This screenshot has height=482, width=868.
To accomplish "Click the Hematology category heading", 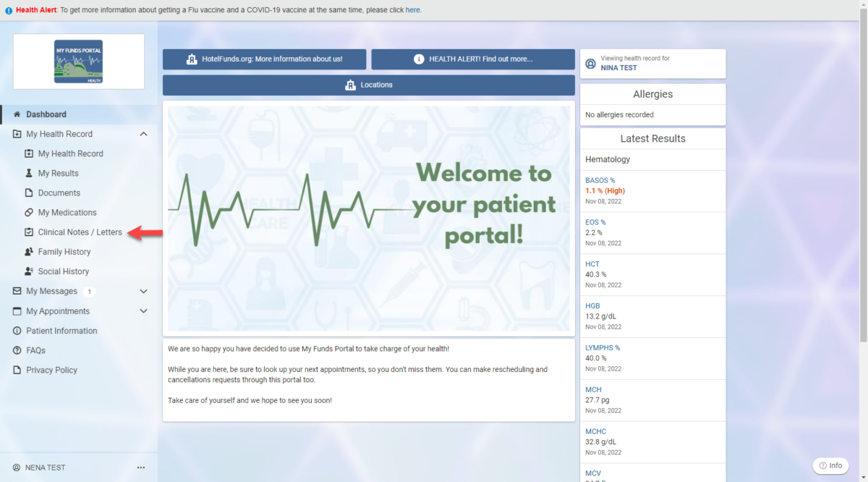I will [x=608, y=159].
